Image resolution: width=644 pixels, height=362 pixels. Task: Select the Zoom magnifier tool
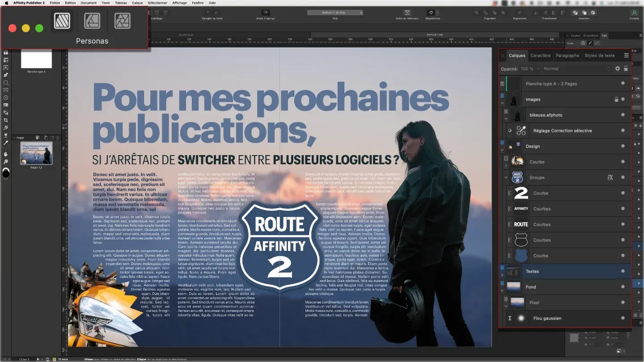6,161
